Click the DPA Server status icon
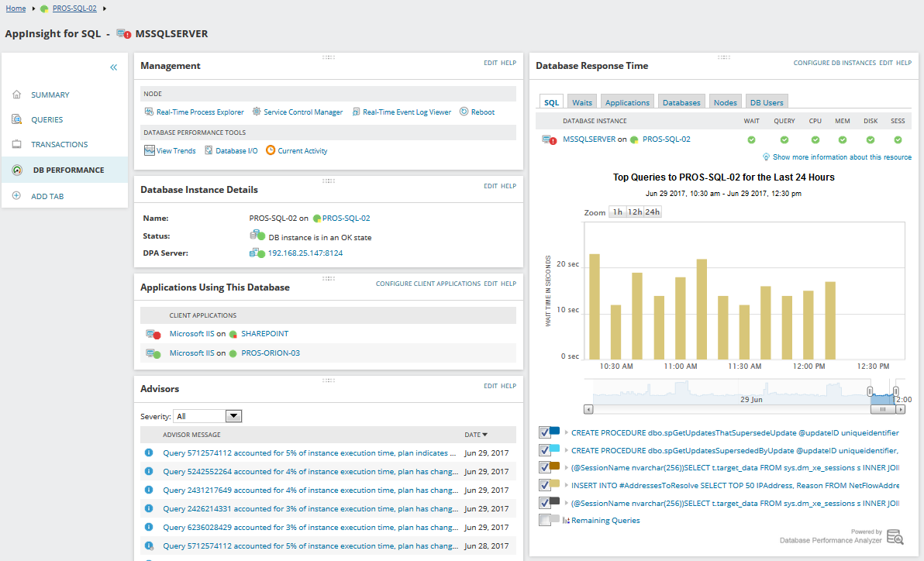This screenshot has width=924, height=561. click(x=257, y=253)
